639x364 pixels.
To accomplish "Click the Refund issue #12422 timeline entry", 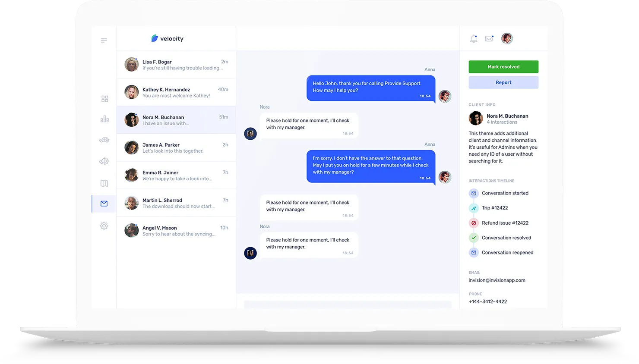I will pos(505,223).
